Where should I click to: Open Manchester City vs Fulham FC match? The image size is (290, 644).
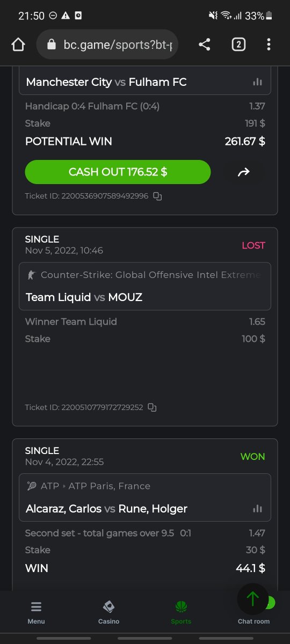point(106,82)
